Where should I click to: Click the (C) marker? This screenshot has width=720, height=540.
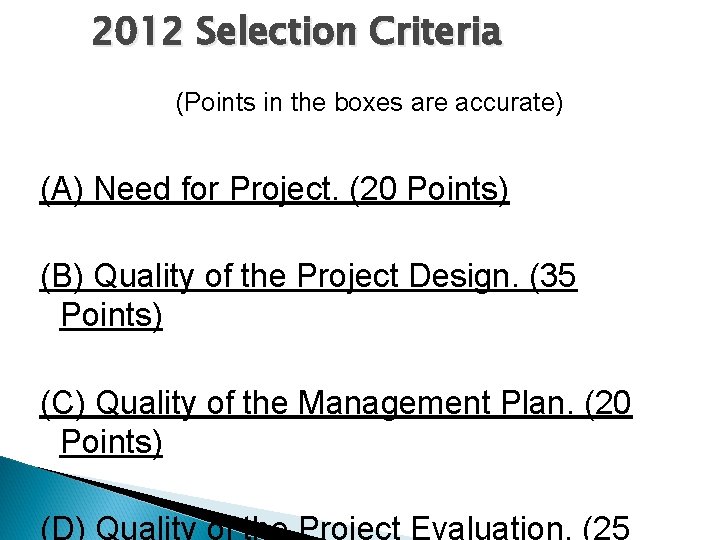63,403
